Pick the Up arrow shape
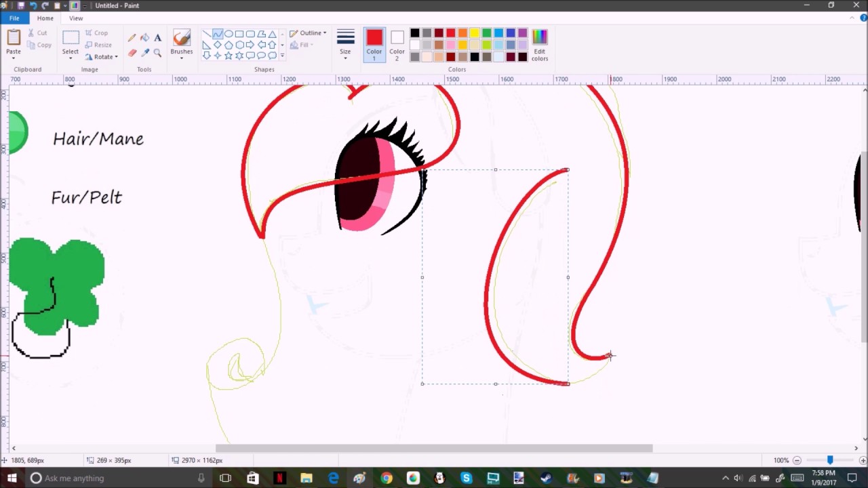The width and height of the screenshot is (868, 488). click(272, 45)
